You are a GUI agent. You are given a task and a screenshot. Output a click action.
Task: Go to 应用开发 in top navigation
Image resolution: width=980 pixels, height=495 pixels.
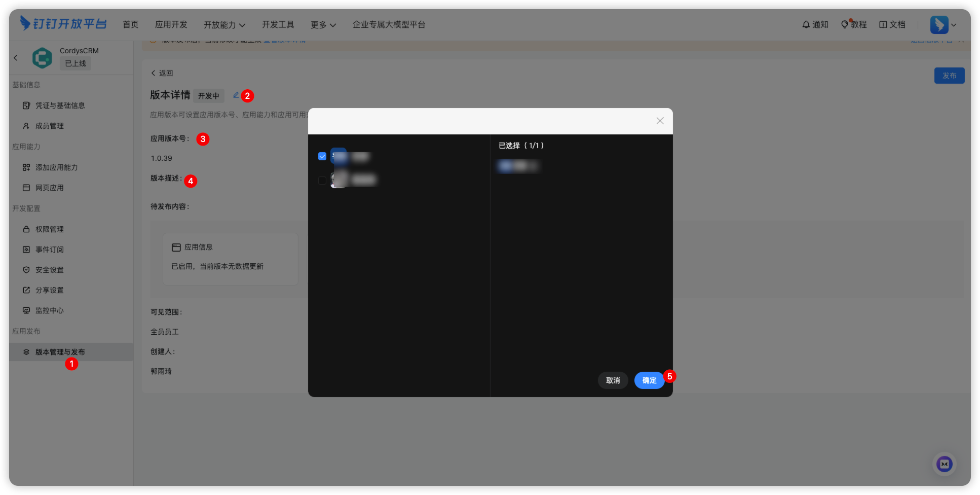[171, 24]
